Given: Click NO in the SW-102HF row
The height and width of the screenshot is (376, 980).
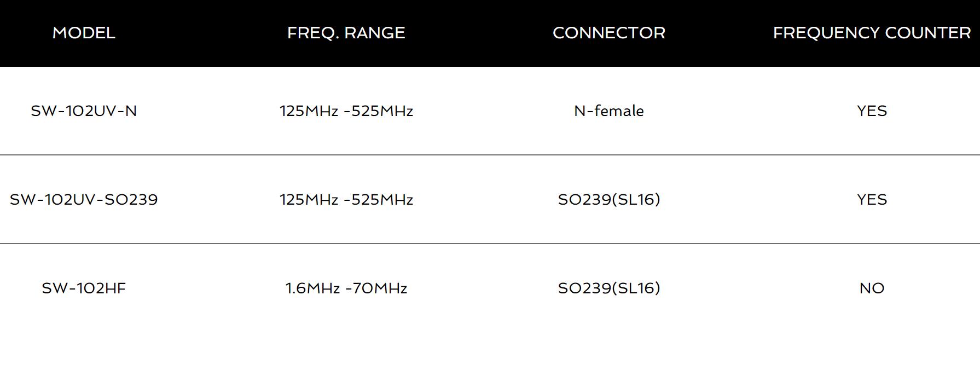Looking at the screenshot, I should (x=872, y=288).
